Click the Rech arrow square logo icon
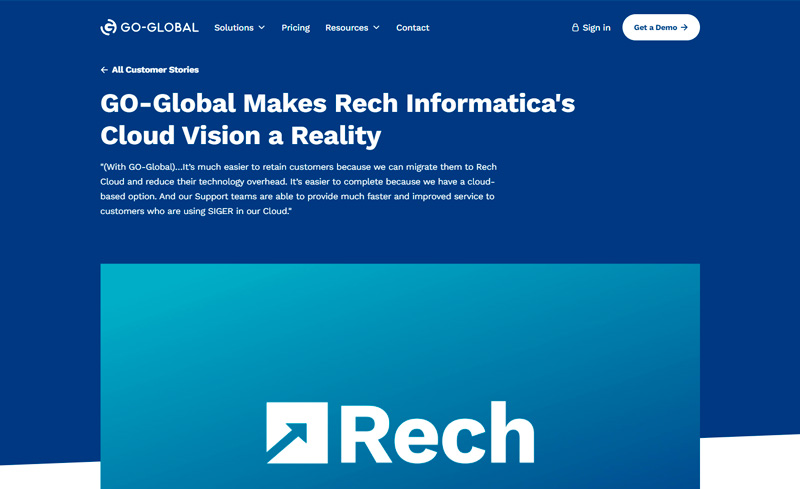This screenshot has height=489, width=800. pyautogui.click(x=297, y=433)
